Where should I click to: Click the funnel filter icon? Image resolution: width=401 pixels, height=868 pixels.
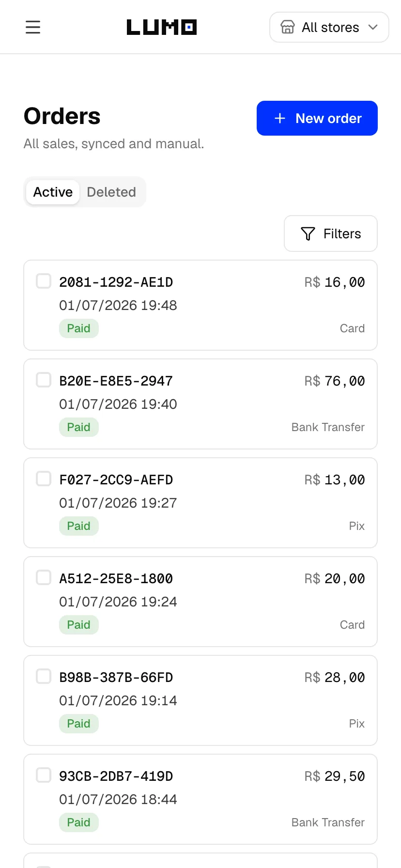click(308, 234)
